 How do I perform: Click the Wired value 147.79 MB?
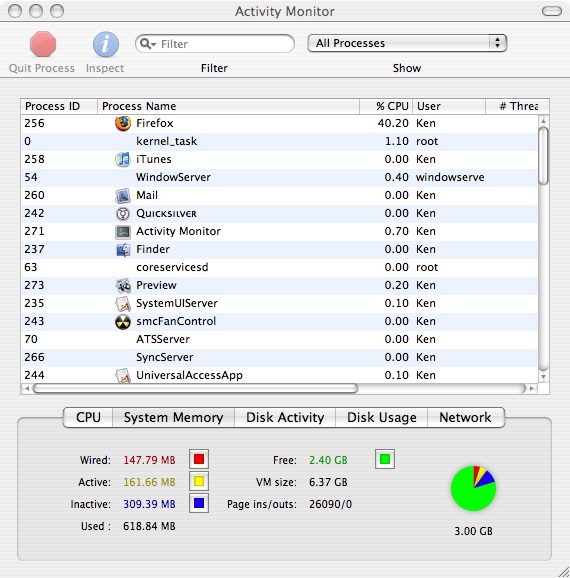(x=149, y=460)
